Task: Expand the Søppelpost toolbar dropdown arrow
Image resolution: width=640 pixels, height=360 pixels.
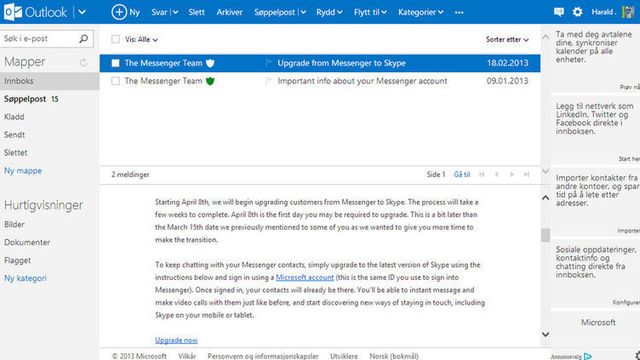Action: 303,12
